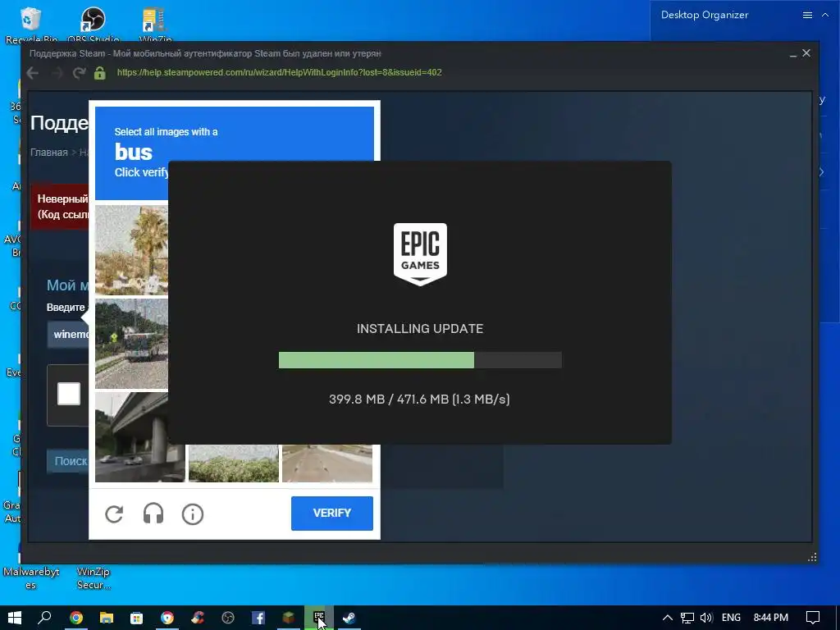Open volume control in system tray
The height and width of the screenshot is (630, 840).
click(x=706, y=618)
